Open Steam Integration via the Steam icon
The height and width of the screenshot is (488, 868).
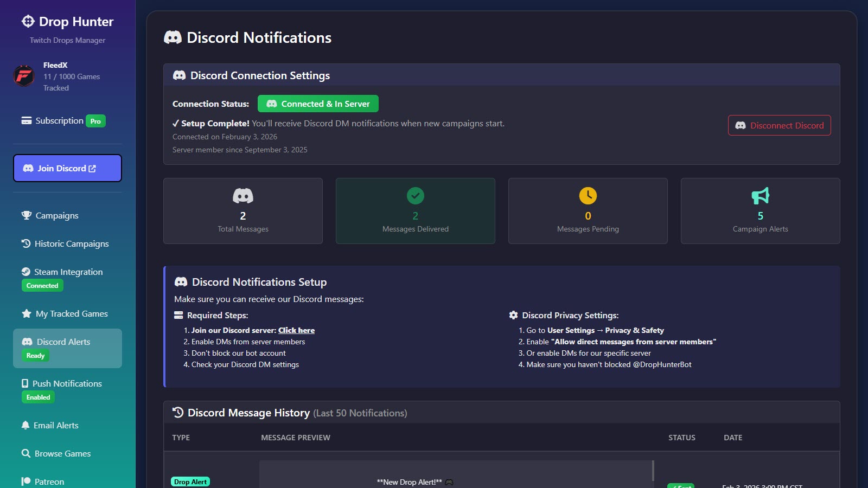click(25, 272)
